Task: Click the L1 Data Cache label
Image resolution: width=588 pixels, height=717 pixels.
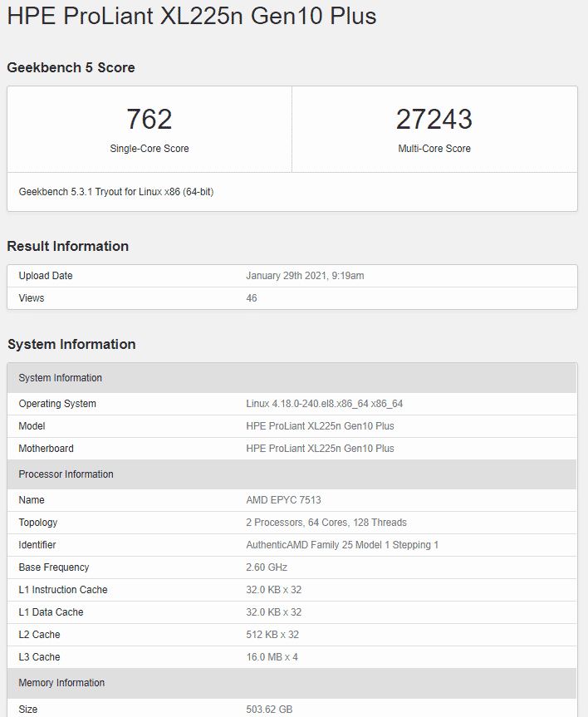Action: pyautogui.click(x=51, y=612)
